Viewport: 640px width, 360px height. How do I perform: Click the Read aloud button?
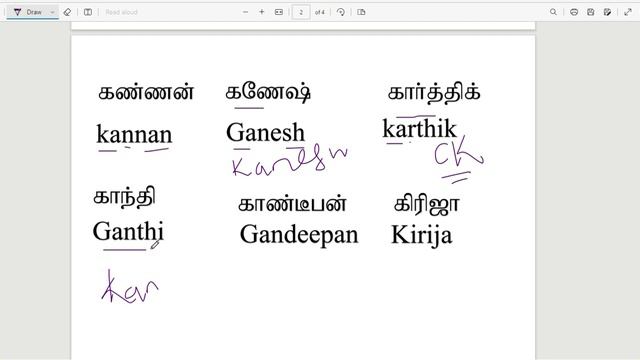click(121, 12)
